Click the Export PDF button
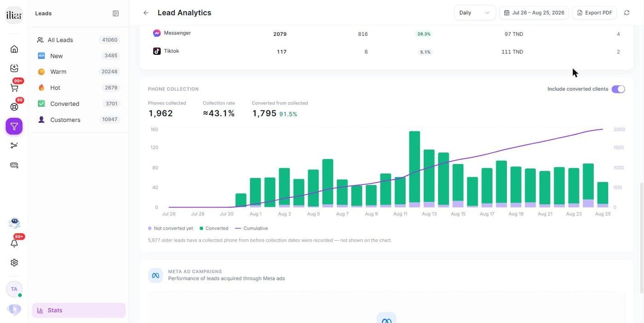Screen dimensions: 644x323 [594, 13]
